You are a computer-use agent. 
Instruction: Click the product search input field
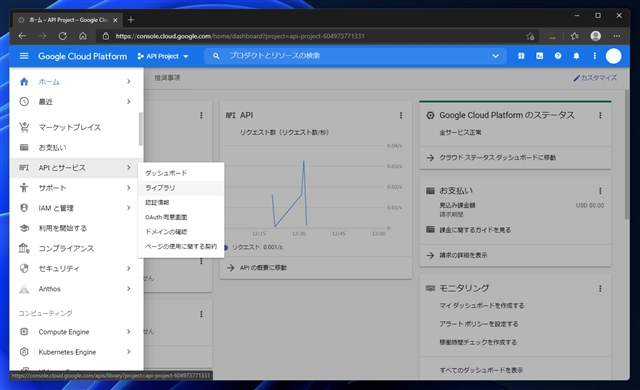coord(355,56)
